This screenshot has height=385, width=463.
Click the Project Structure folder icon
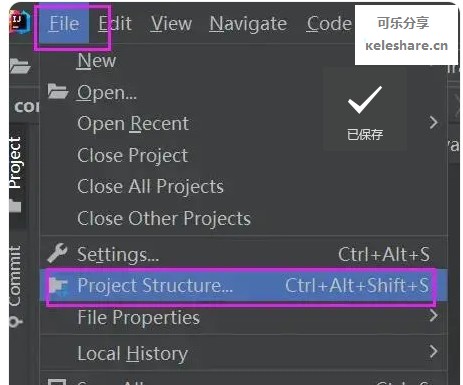pyautogui.click(x=58, y=286)
